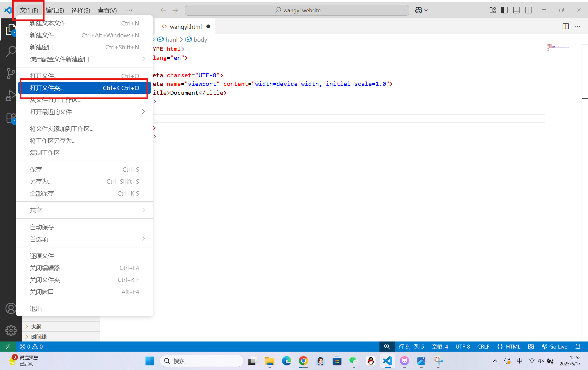Select html in the breadcrumb
The width and height of the screenshot is (588, 370).
coord(167,40)
